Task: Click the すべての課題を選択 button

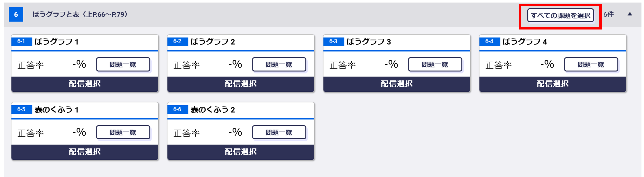Action: point(560,16)
